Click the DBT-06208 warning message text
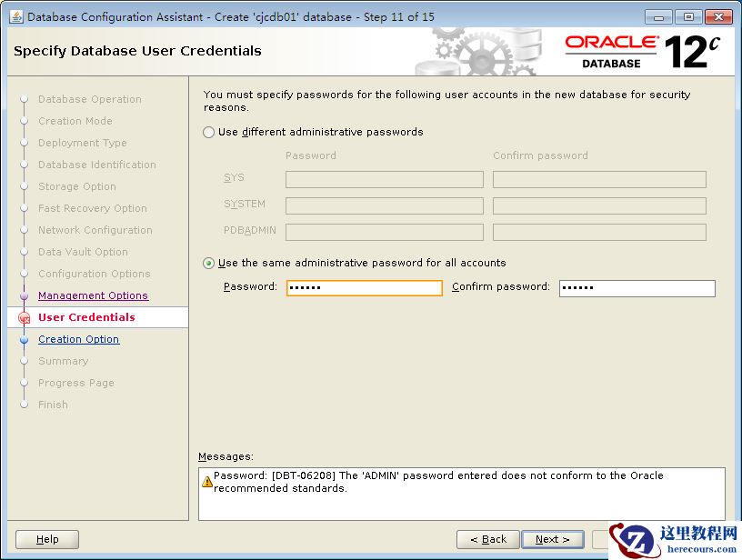The width and height of the screenshot is (742, 560). pos(438,482)
